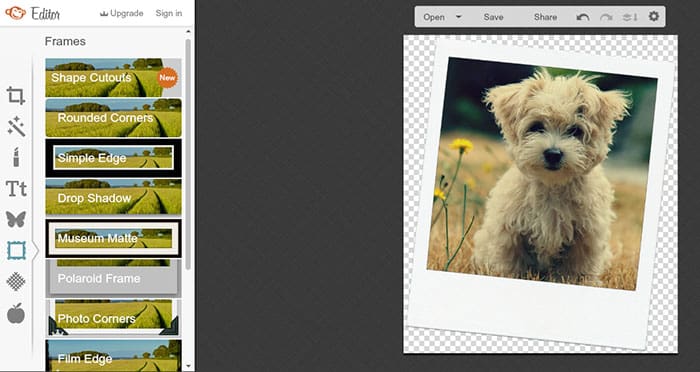This screenshot has height=372, width=700.
Task: Click the layers flatten icon
Action: click(630, 17)
